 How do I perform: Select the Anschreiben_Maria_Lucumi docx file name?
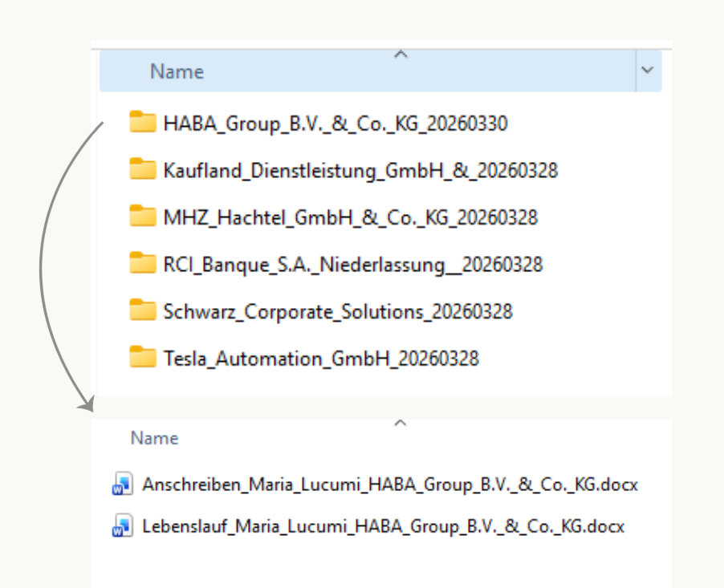pyautogui.click(x=390, y=485)
